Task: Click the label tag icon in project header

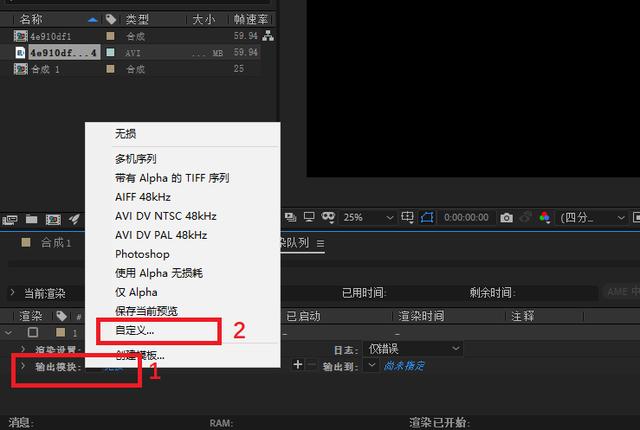Action: pyautogui.click(x=111, y=19)
